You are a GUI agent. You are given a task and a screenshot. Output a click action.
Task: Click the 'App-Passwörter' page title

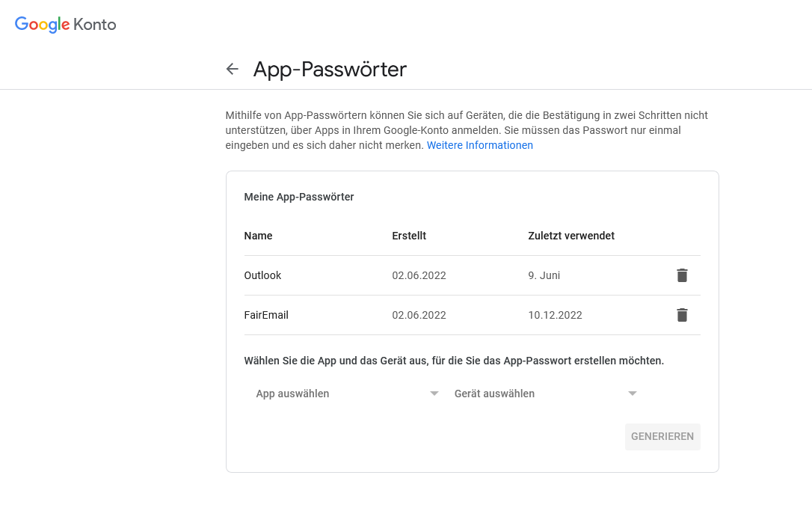[330, 70]
